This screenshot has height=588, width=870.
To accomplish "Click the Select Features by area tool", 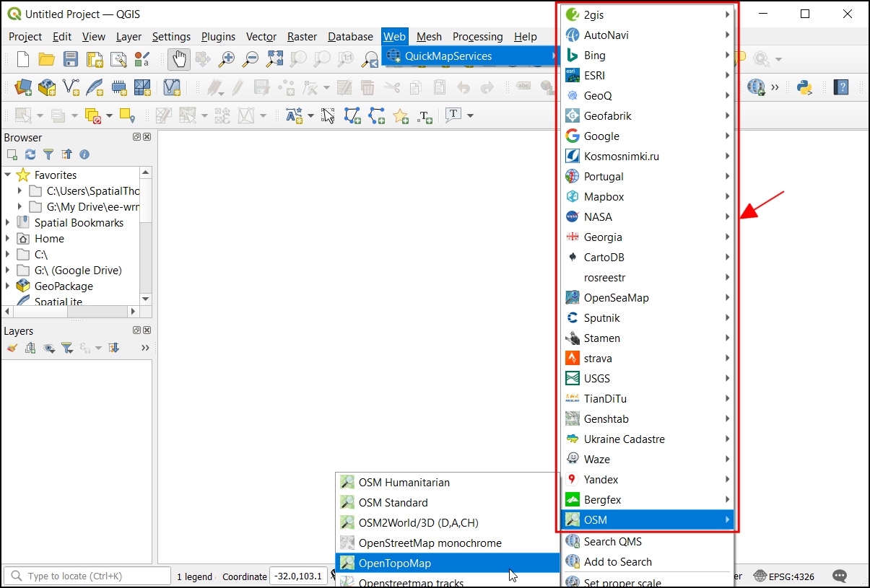I will (x=24, y=115).
